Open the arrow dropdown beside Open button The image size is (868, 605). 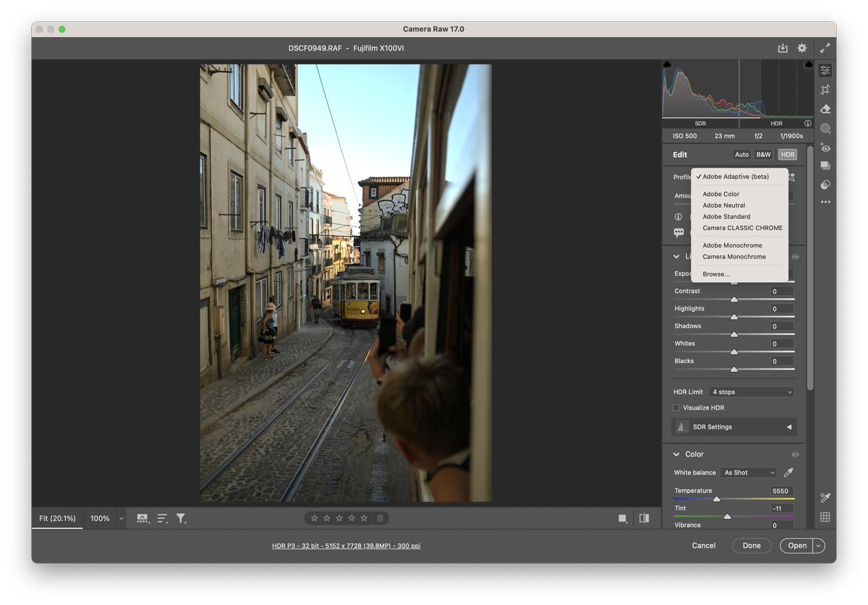point(819,546)
